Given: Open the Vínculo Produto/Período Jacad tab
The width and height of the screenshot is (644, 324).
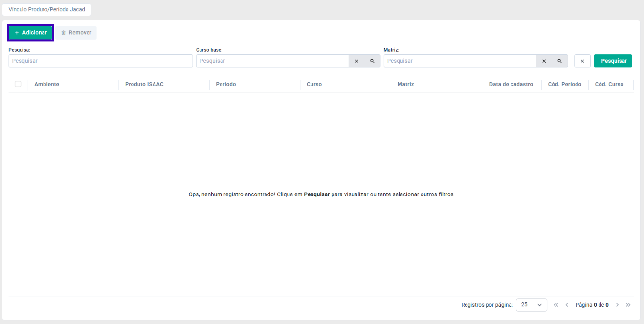Looking at the screenshot, I should click(46, 9).
